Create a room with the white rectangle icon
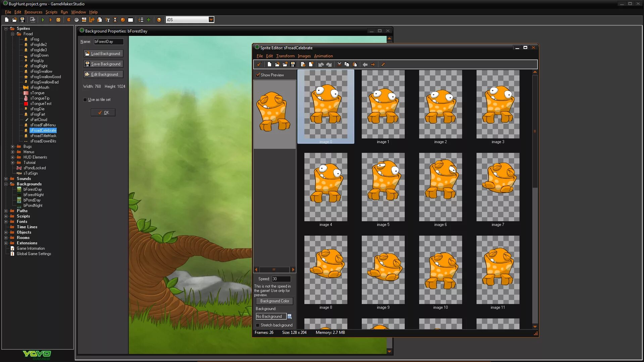This screenshot has width=644, height=362. coord(131,20)
